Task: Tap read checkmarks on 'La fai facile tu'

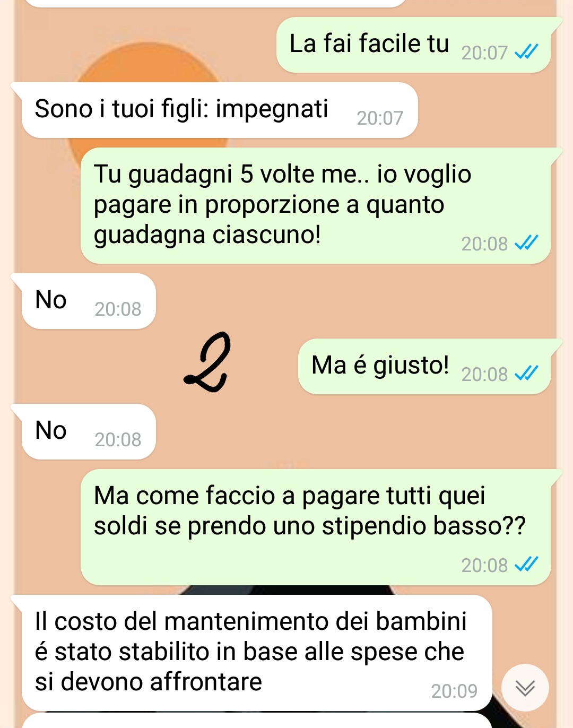Action: tap(526, 51)
